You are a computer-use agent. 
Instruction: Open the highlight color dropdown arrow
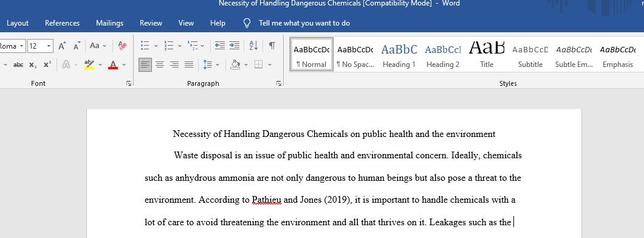(x=100, y=65)
